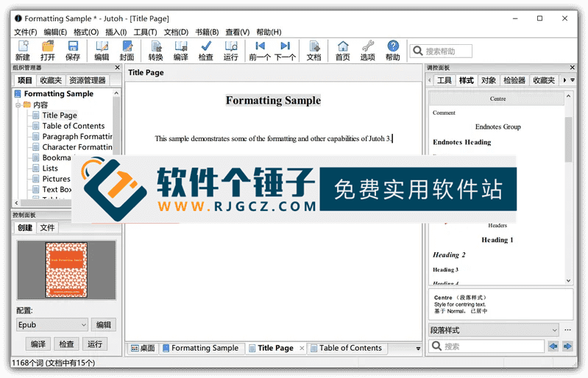The image size is (588, 378).
Task: Click the ellipsis button beside 段落样式
Action: [x=567, y=330]
